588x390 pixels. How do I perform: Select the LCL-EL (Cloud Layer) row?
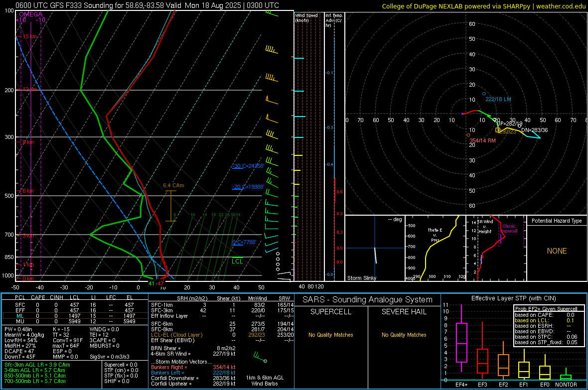click(222, 335)
